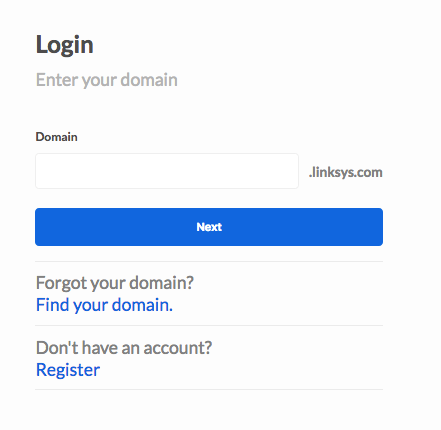Click the blue Next button
Screen dimensions: 441x430
point(209,227)
